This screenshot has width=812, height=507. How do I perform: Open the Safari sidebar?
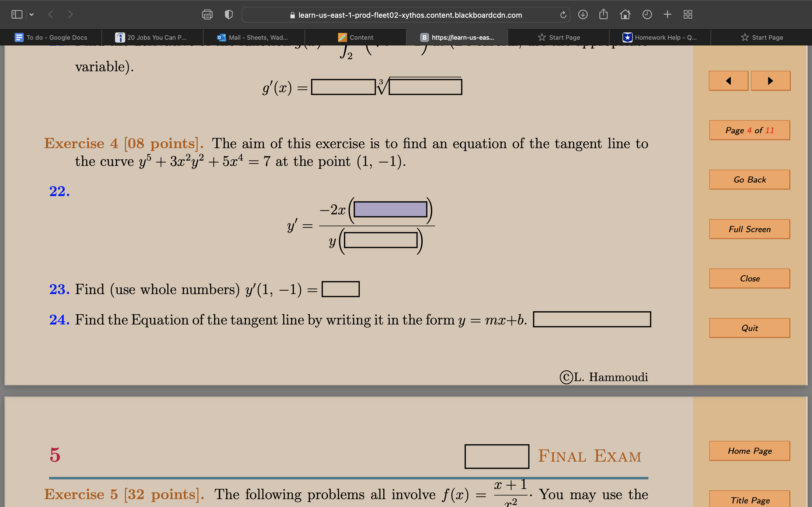pyautogui.click(x=17, y=14)
